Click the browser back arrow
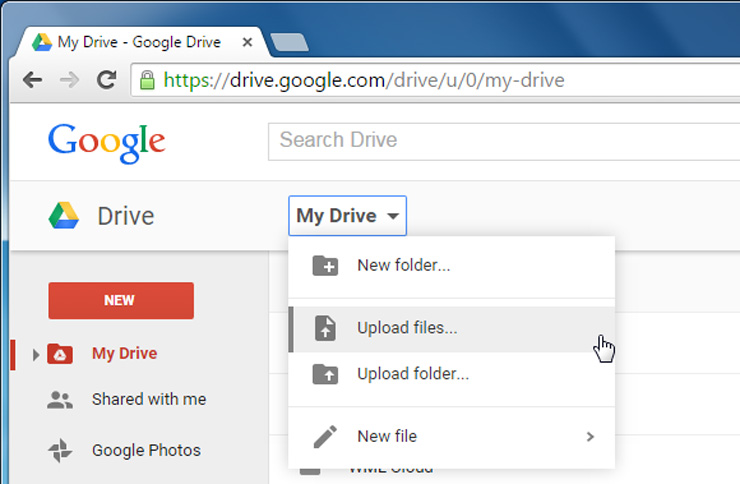Screen dimensions: 740x484 33,80
